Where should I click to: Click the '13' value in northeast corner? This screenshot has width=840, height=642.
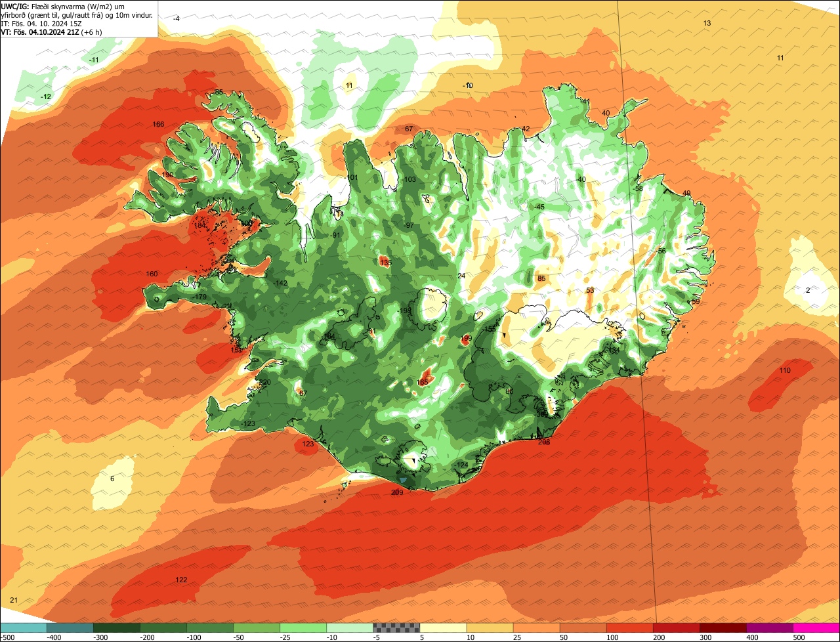[707, 24]
